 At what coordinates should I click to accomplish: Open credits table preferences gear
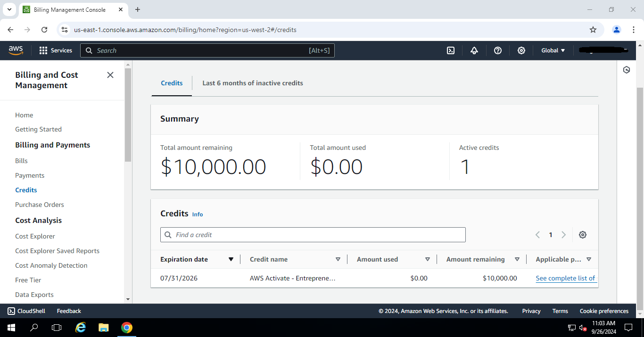(x=583, y=235)
